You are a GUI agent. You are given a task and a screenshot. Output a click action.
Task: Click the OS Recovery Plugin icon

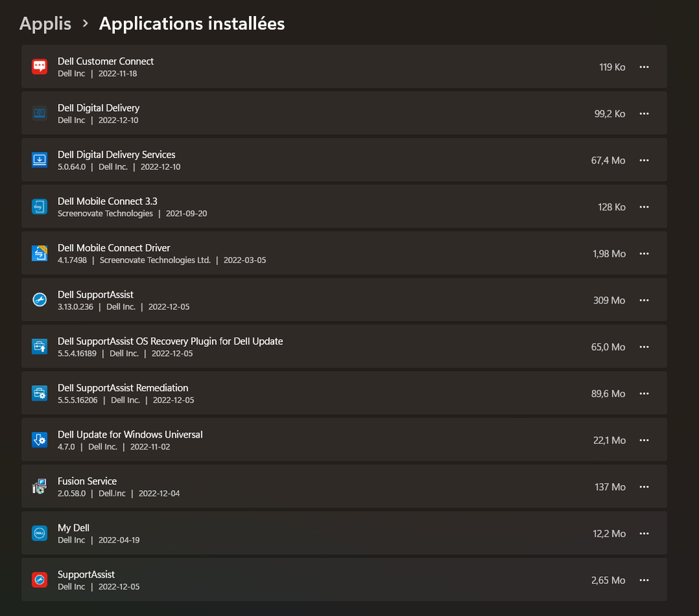pyautogui.click(x=40, y=347)
